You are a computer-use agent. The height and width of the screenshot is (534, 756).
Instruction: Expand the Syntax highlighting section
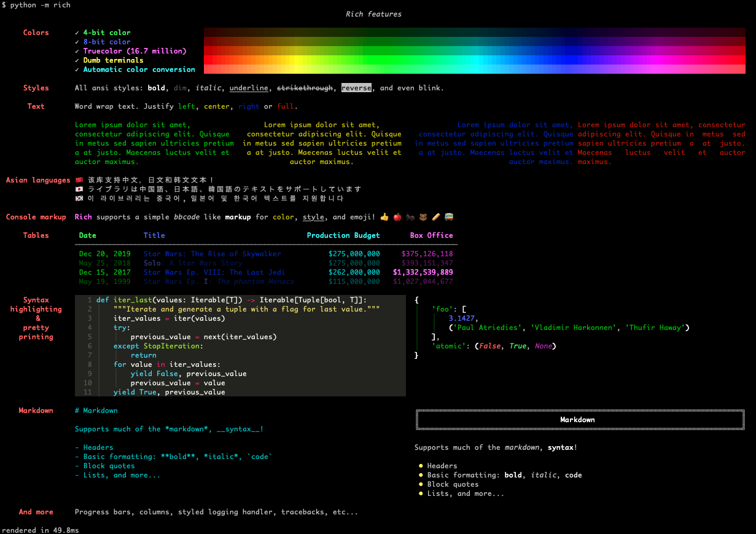[36, 318]
